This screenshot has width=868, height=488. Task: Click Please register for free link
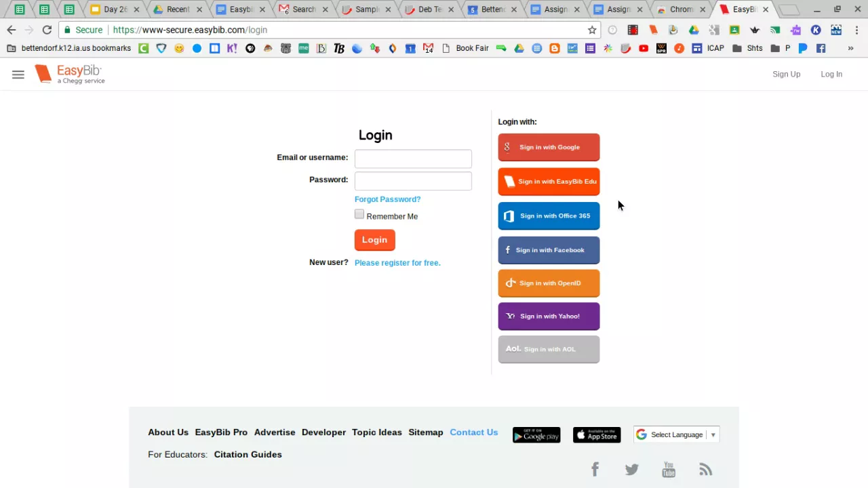coord(397,263)
